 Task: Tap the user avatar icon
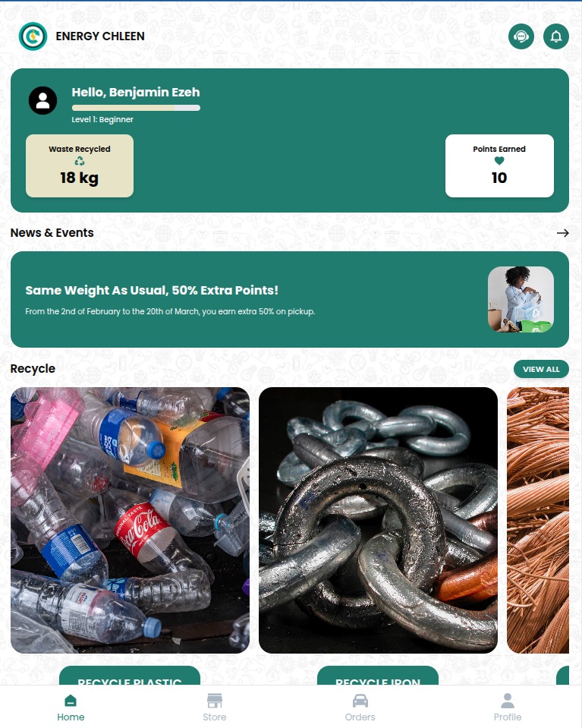point(42,100)
